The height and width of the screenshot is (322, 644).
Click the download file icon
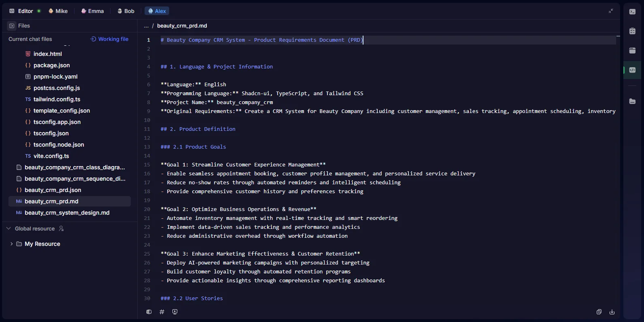click(612, 312)
